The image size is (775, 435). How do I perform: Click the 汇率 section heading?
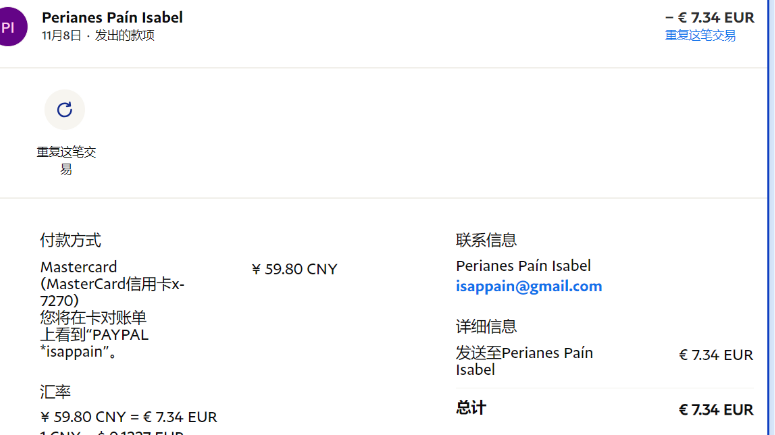click(x=55, y=392)
